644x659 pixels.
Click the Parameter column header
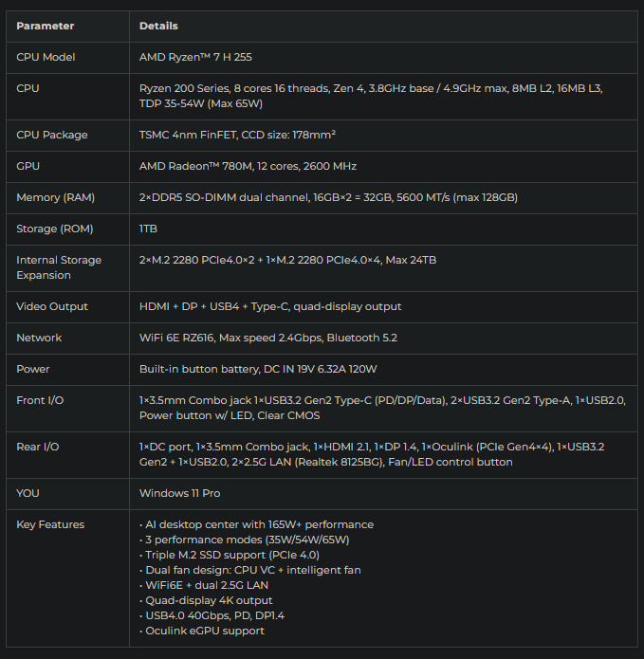[x=45, y=26]
